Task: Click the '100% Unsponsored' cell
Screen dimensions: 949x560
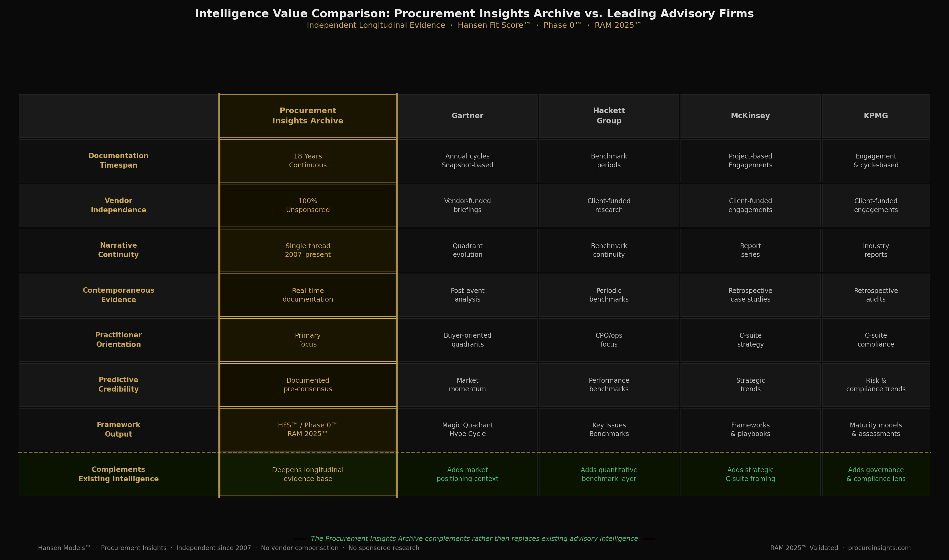Action: [x=308, y=205]
